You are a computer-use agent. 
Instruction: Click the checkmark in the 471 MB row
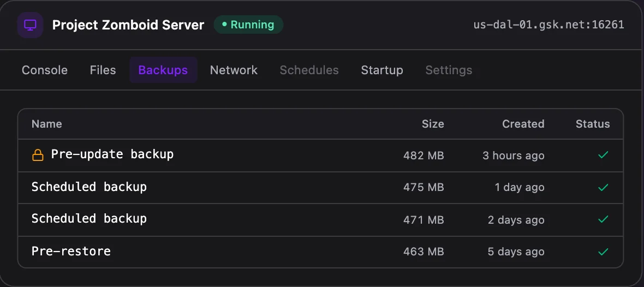tap(603, 220)
